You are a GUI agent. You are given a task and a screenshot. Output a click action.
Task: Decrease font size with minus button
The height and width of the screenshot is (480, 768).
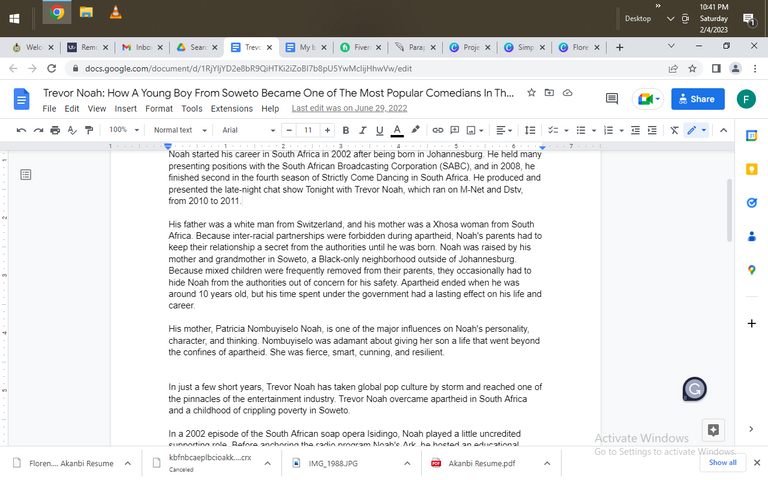[289, 130]
